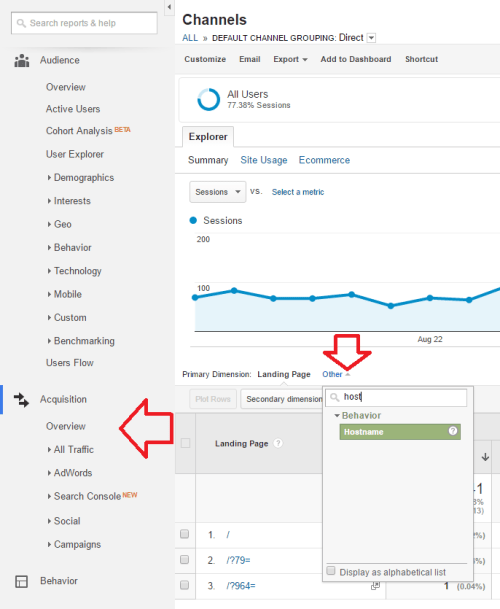
Task: Open the Sessions metric dropdown
Action: pyautogui.click(x=218, y=192)
